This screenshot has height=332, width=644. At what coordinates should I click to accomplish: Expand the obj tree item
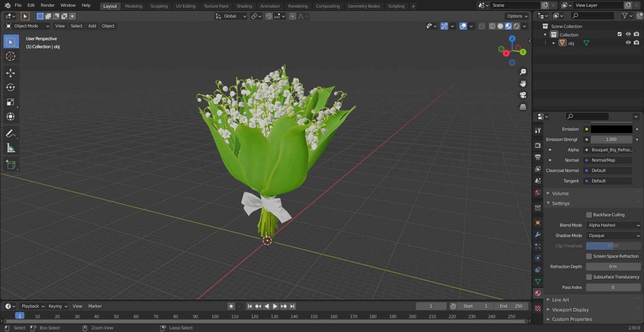pyautogui.click(x=553, y=43)
